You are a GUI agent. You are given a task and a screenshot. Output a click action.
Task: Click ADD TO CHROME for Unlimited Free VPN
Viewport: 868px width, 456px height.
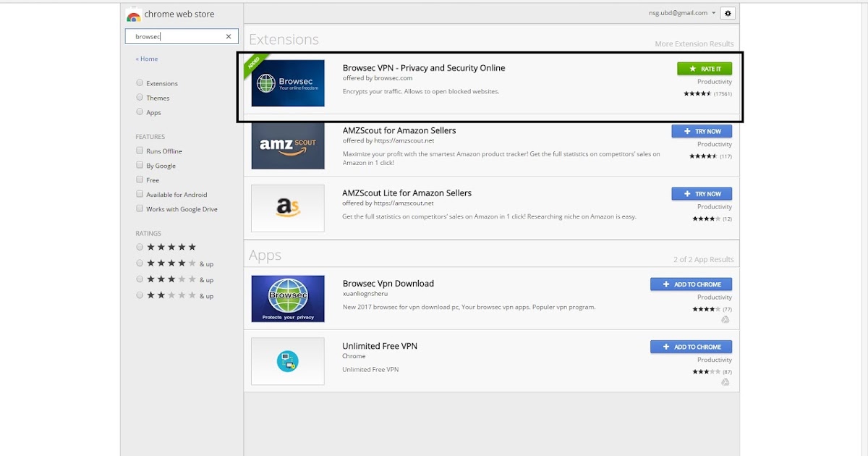coord(692,347)
